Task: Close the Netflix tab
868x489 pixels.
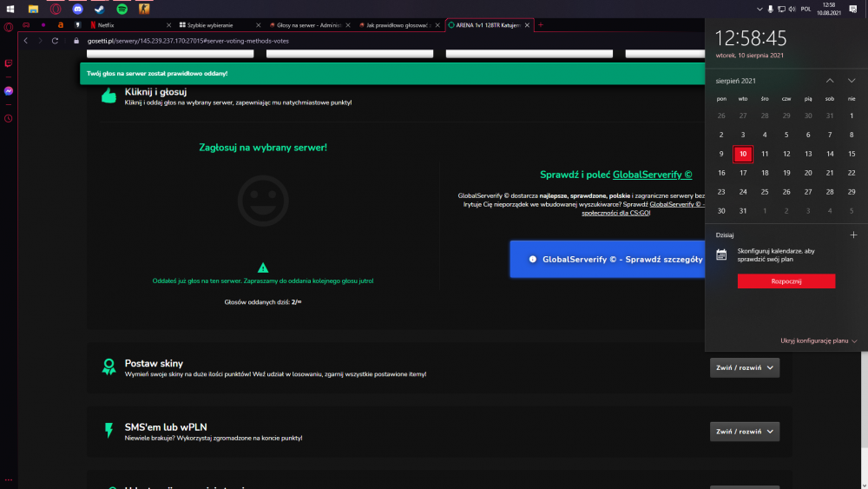Action: pos(169,25)
